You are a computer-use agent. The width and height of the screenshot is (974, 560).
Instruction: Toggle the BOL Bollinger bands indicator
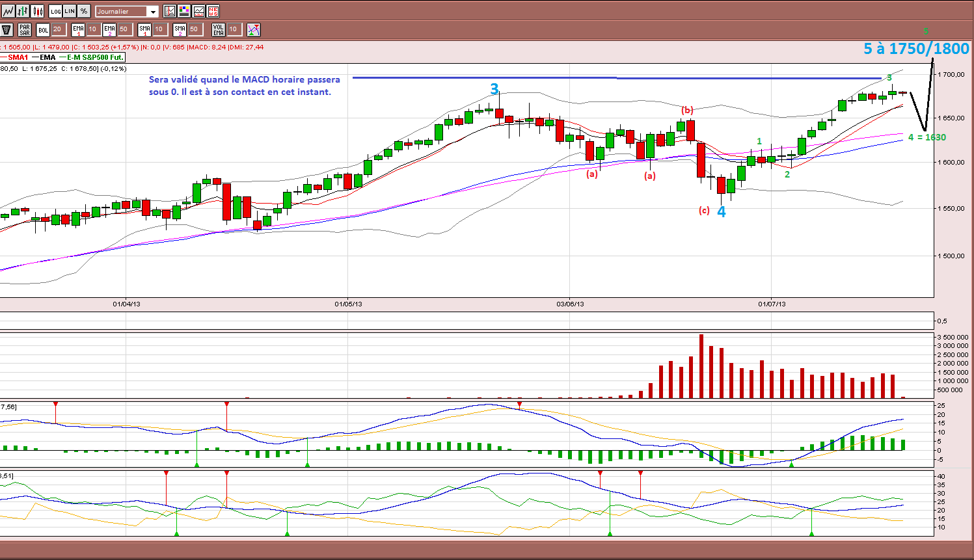(43, 29)
